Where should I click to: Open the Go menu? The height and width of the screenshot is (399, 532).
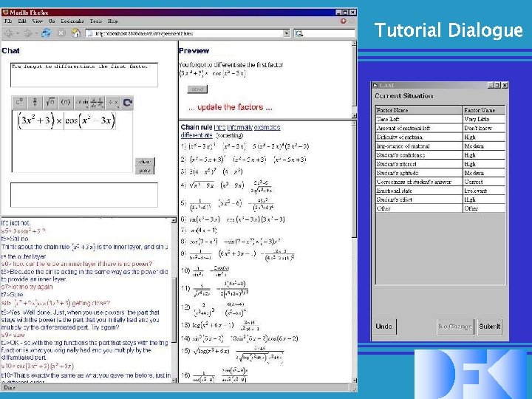[x=52, y=21]
